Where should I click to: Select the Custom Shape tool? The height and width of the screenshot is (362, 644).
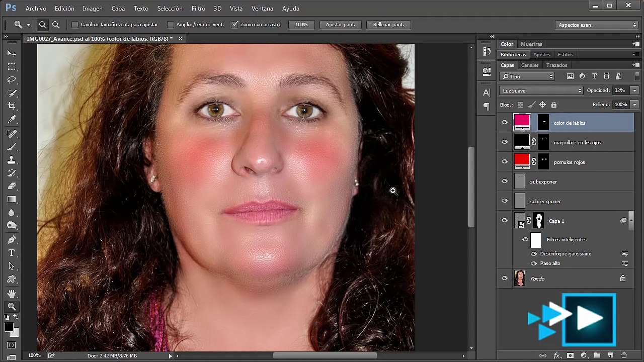click(12, 279)
